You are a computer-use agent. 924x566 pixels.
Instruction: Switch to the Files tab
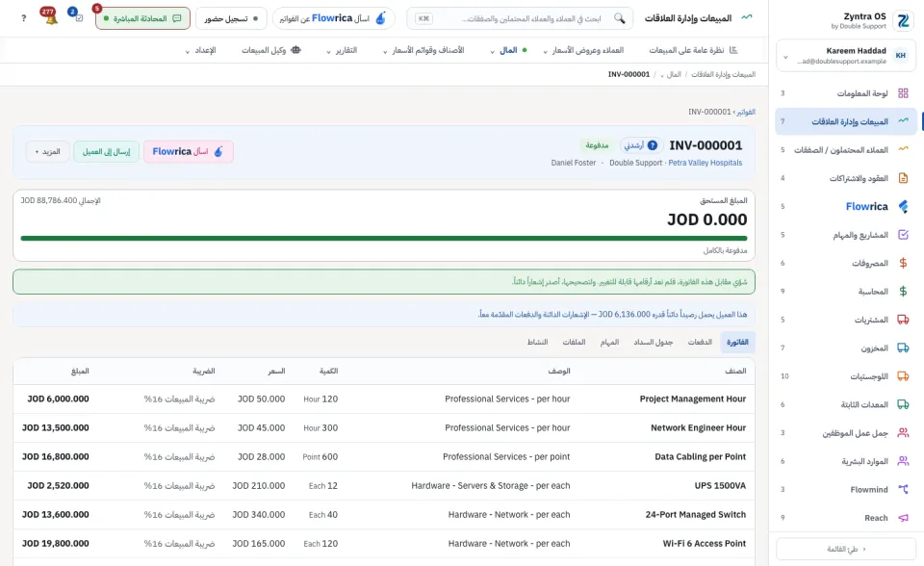click(x=574, y=342)
